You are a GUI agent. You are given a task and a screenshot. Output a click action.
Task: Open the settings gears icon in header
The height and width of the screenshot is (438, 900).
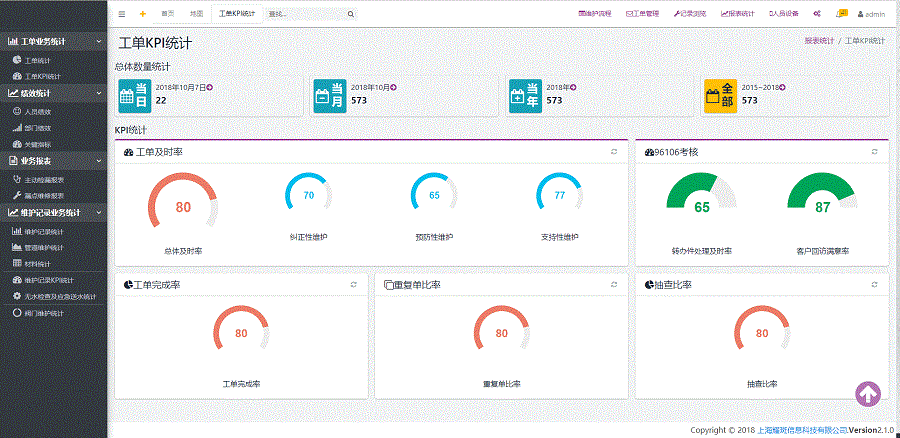(x=817, y=14)
